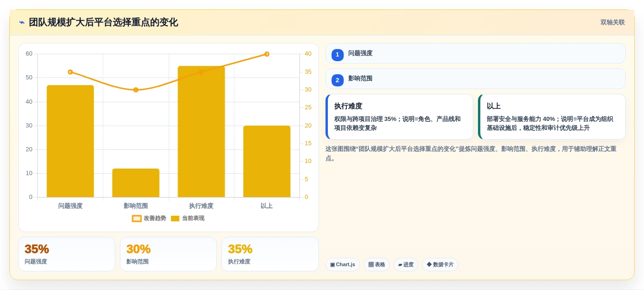Select the 影响范围 list row
Screen dimensions: 644x290
476,78
